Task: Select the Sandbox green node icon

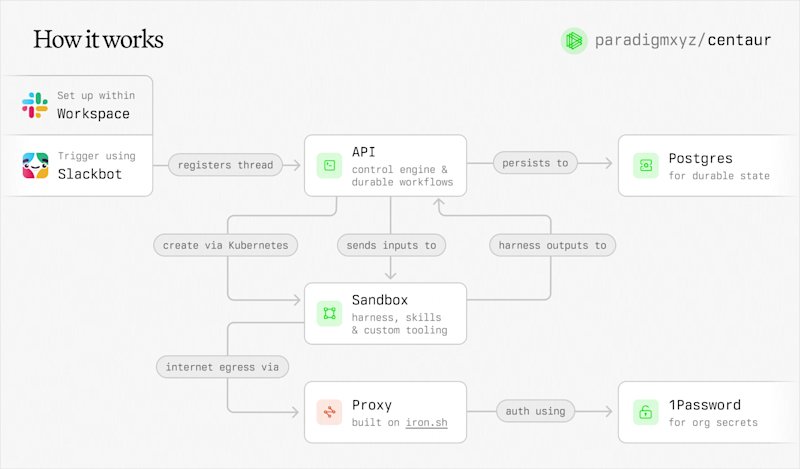Action: point(329,313)
